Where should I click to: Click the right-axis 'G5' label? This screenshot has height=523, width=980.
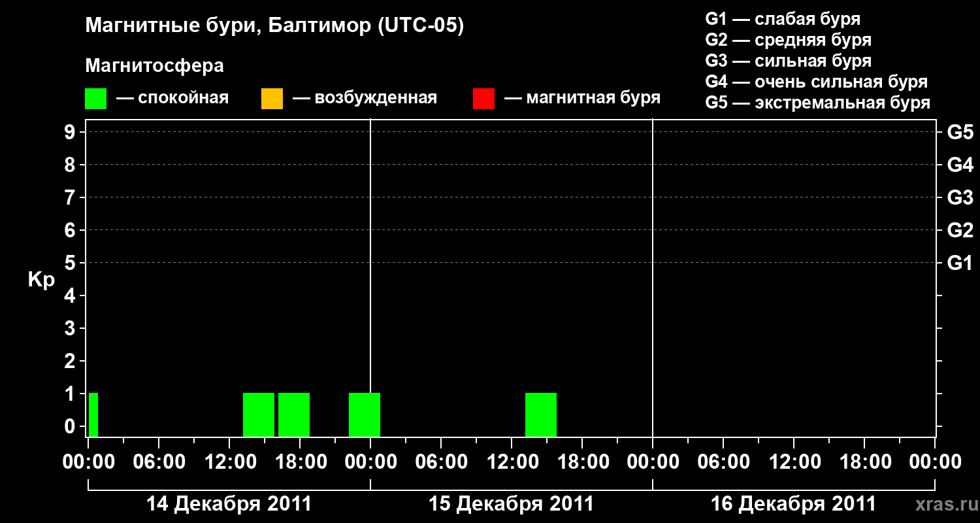960,132
